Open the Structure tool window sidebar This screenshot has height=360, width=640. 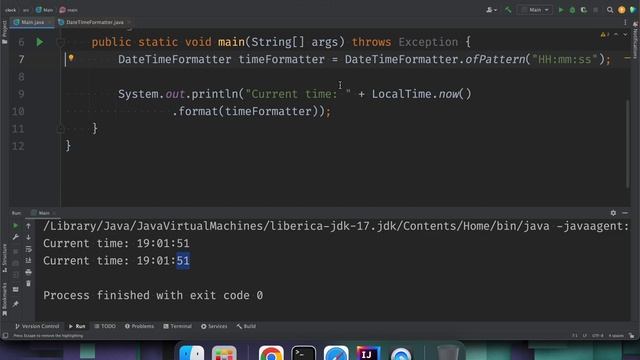click(4, 258)
